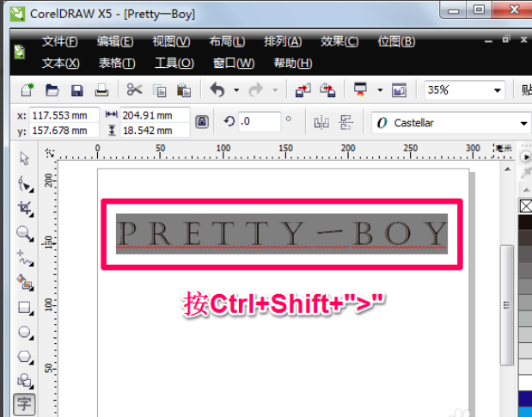
Task: Click the Import icon
Action: [x=303, y=90]
